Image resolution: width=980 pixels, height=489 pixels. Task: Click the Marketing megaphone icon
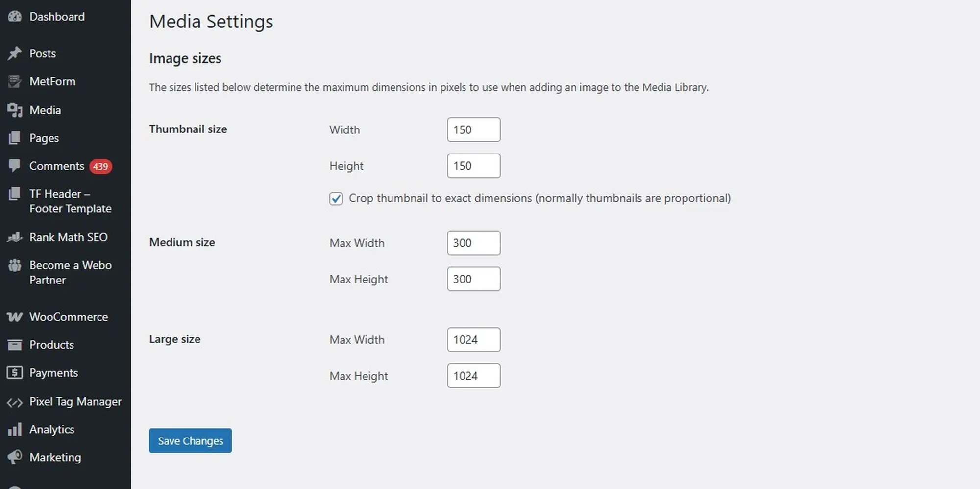(15, 457)
